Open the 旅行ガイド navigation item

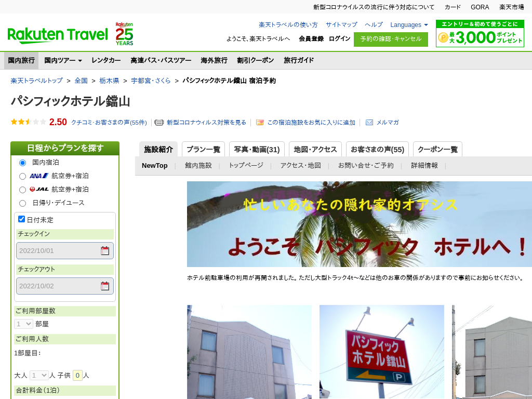point(299,60)
